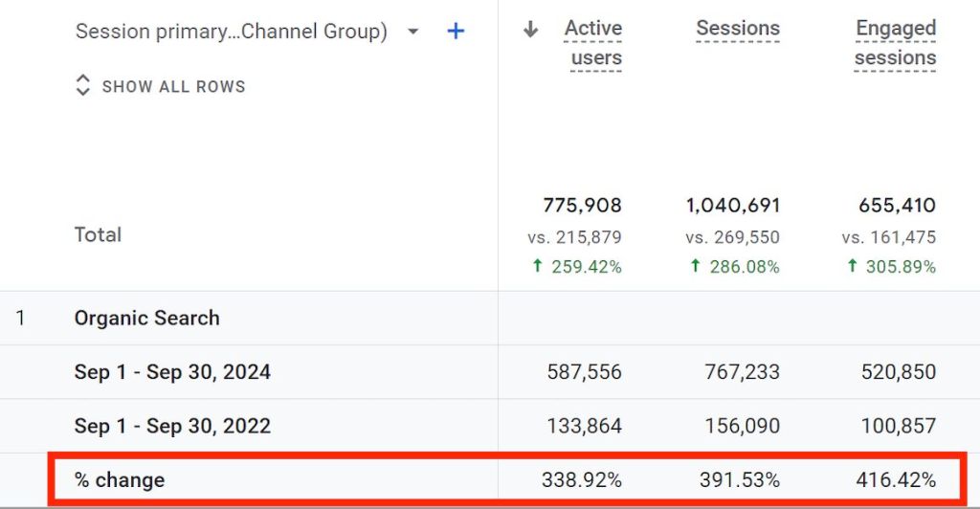Click the 2022 Engaged sessions value 100,857
The height and width of the screenshot is (509, 980).
(899, 426)
